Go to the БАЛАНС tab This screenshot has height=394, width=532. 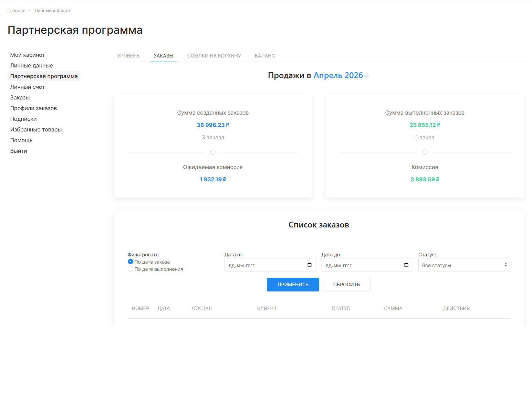(x=265, y=56)
